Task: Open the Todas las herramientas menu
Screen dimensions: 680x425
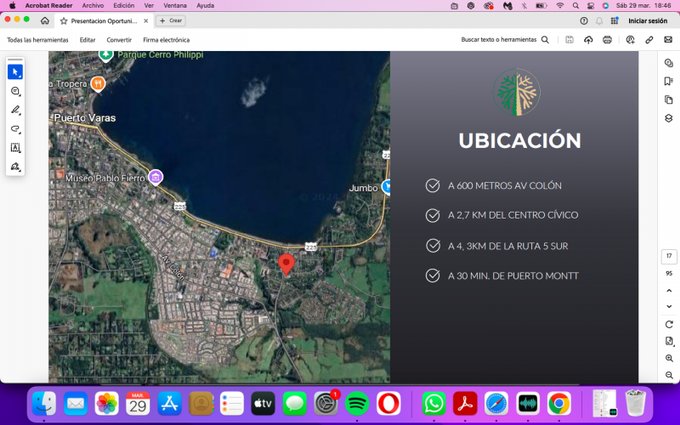Action: pos(38,40)
